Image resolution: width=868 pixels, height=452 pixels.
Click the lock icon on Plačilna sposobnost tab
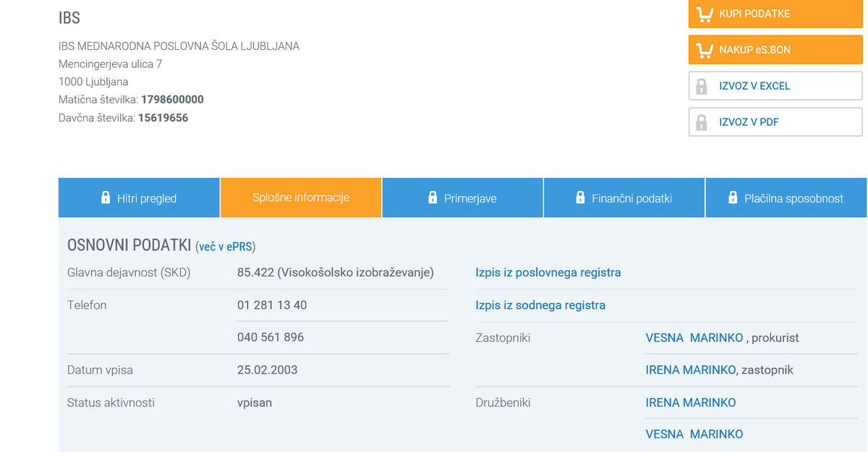point(733,197)
